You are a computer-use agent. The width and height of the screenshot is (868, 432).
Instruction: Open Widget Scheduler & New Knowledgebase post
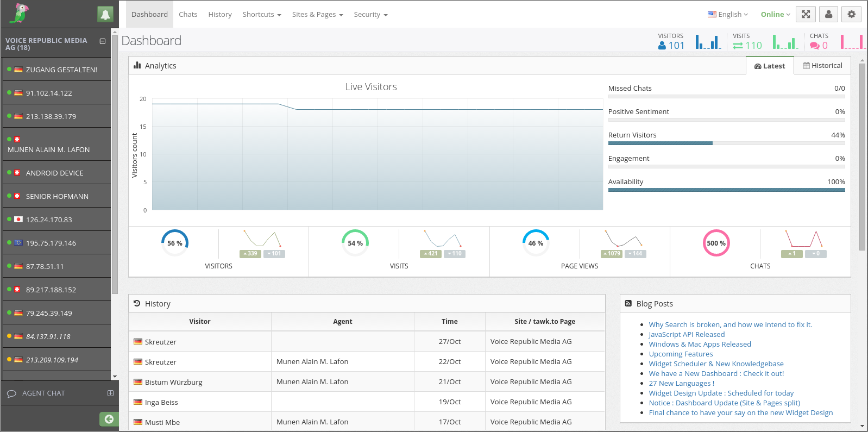click(716, 364)
